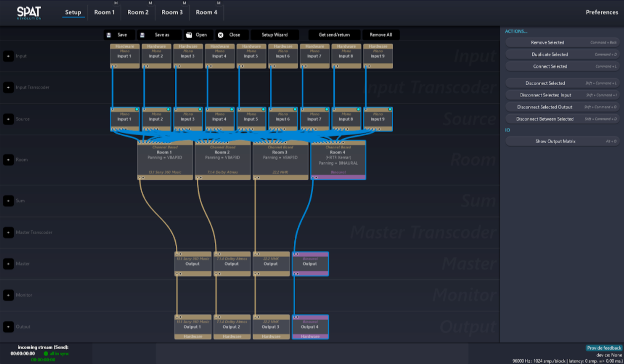Add a block to the Output row
Image resolution: width=624 pixels, height=364 pixels.
[8, 327]
